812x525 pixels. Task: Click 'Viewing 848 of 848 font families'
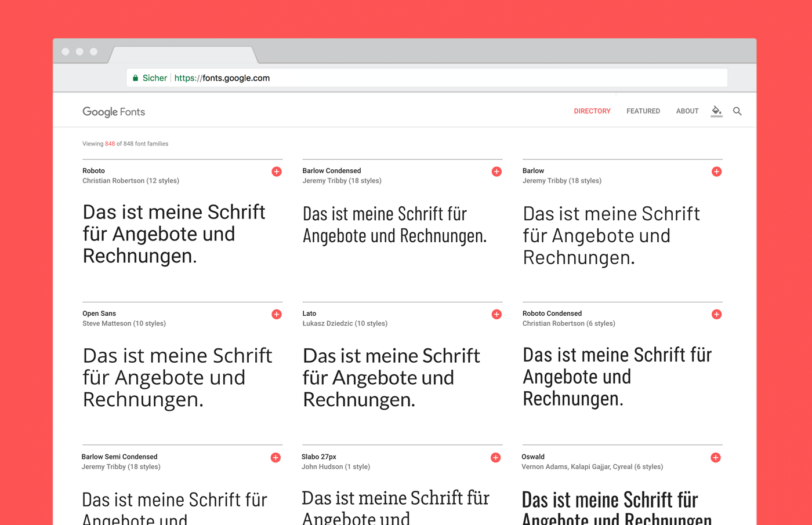tap(125, 144)
